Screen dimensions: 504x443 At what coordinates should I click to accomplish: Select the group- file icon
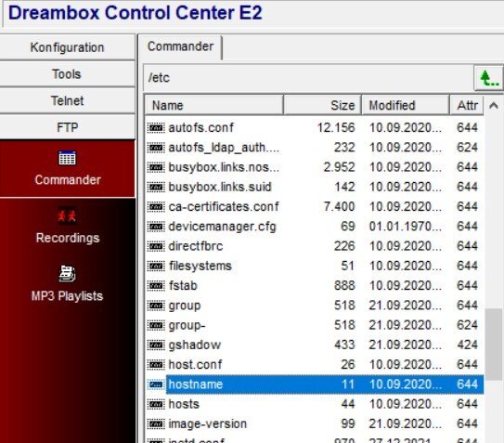156,326
